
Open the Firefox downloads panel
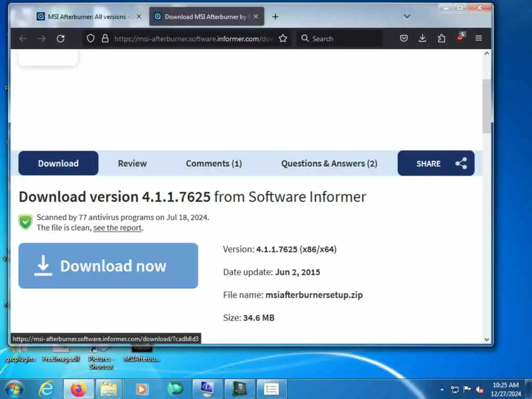[422, 38]
